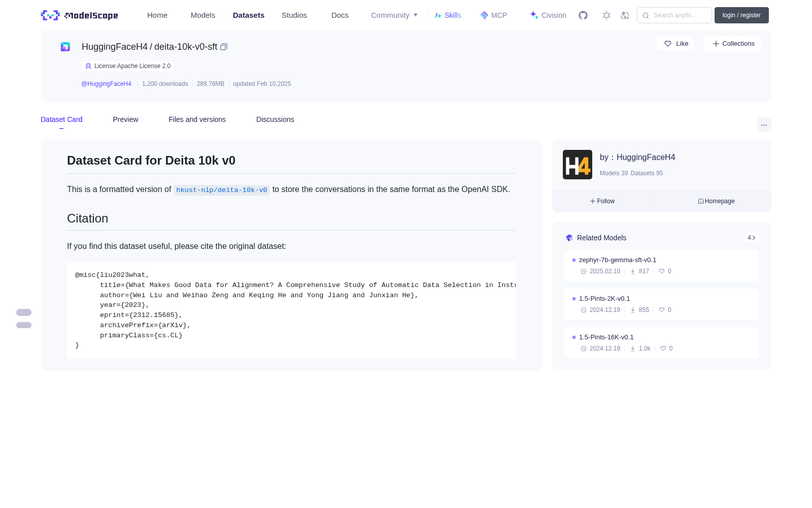Click the 'updated Feb 10,2025' text
Image resolution: width=812 pixels, height=508 pixels.
point(262,84)
